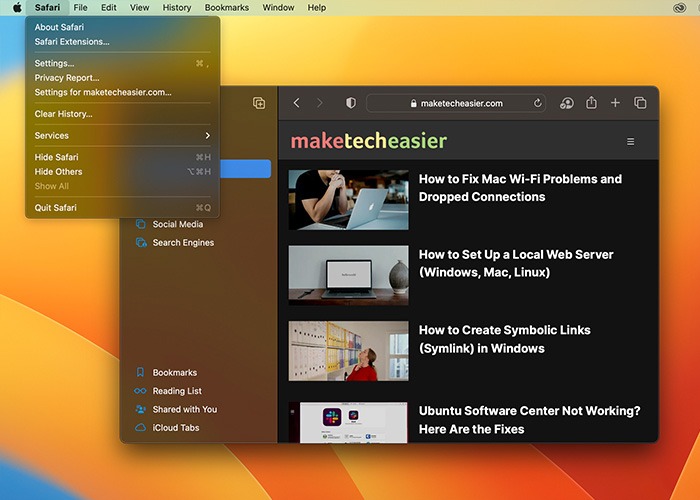Open the privacy shield report icon
700x500 pixels.
tap(351, 103)
